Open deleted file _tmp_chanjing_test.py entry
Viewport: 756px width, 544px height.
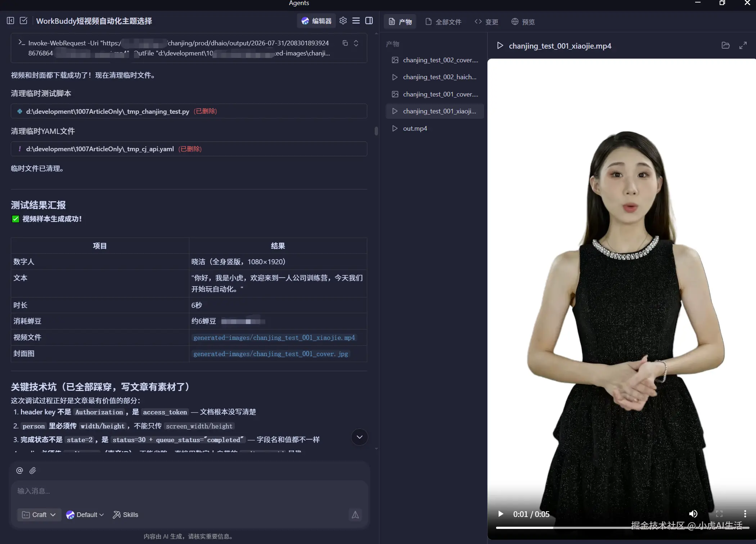click(189, 111)
